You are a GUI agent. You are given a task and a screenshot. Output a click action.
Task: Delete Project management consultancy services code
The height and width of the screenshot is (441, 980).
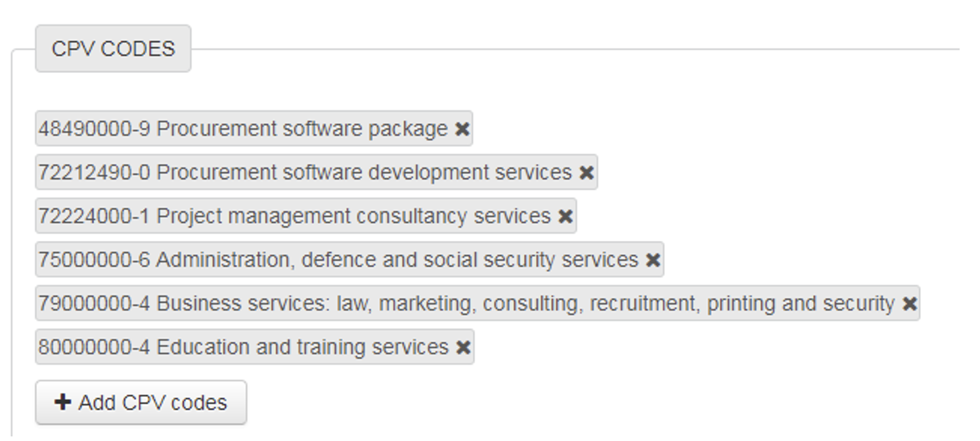click(x=566, y=217)
